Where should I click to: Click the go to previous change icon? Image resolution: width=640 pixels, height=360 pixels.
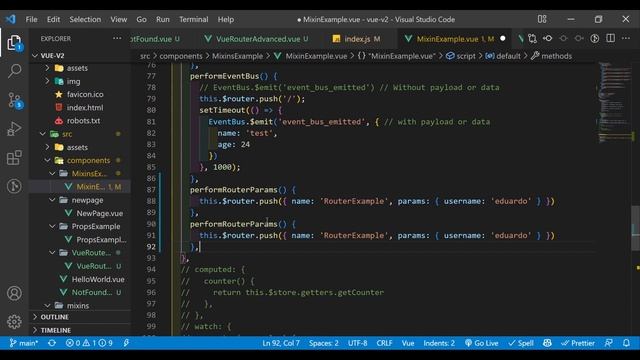(548, 39)
